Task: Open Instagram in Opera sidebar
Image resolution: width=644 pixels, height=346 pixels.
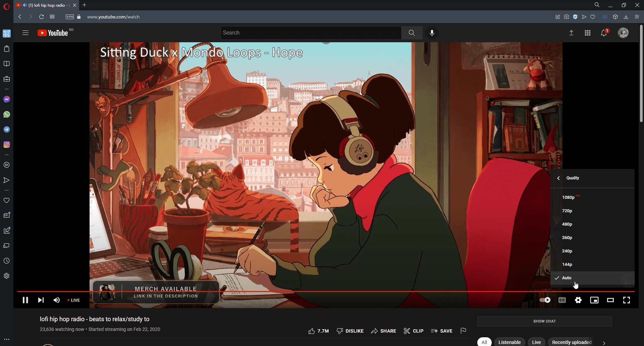Action: tap(7, 145)
